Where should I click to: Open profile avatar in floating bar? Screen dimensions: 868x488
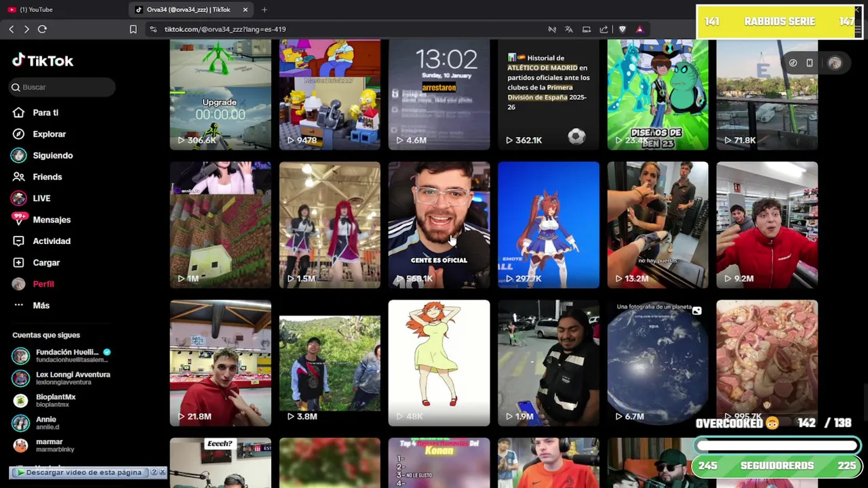point(835,63)
